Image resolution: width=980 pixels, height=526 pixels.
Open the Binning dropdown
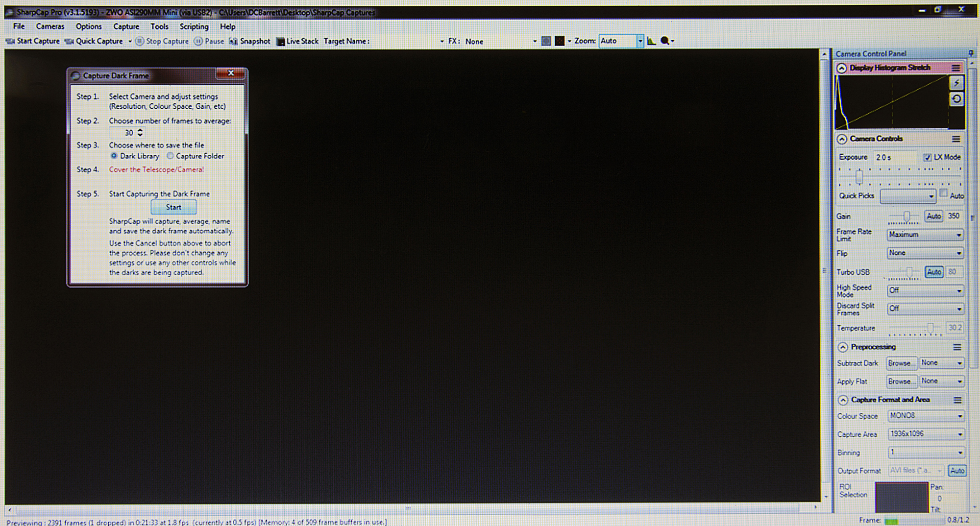coord(926,452)
